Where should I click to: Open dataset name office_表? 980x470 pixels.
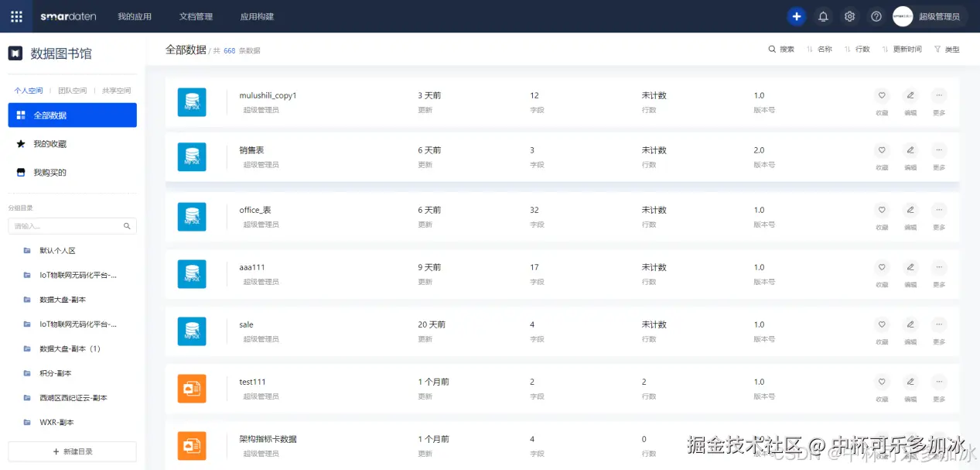click(255, 210)
